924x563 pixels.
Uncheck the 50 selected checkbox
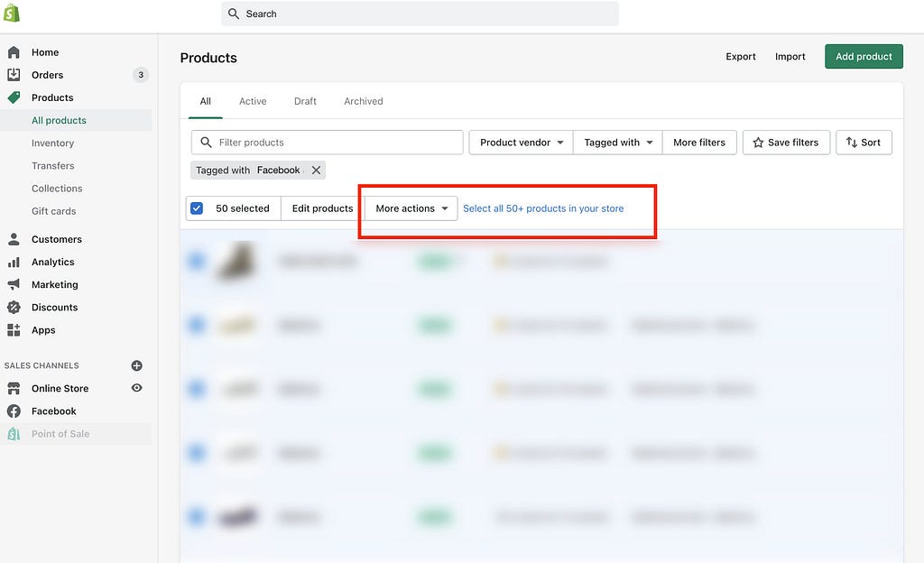pos(197,208)
